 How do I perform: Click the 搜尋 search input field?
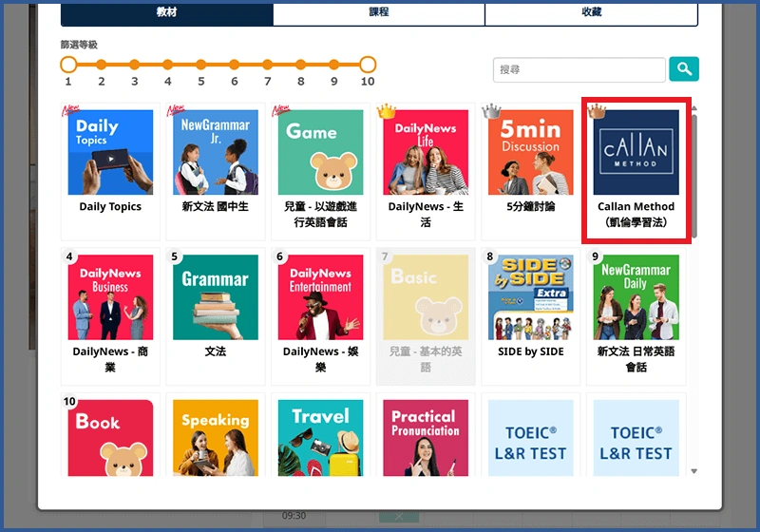click(579, 69)
